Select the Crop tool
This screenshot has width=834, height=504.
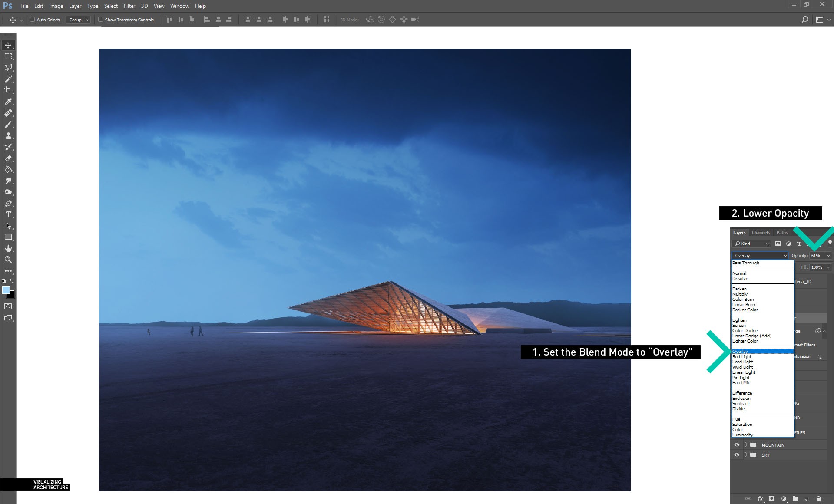click(8, 90)
